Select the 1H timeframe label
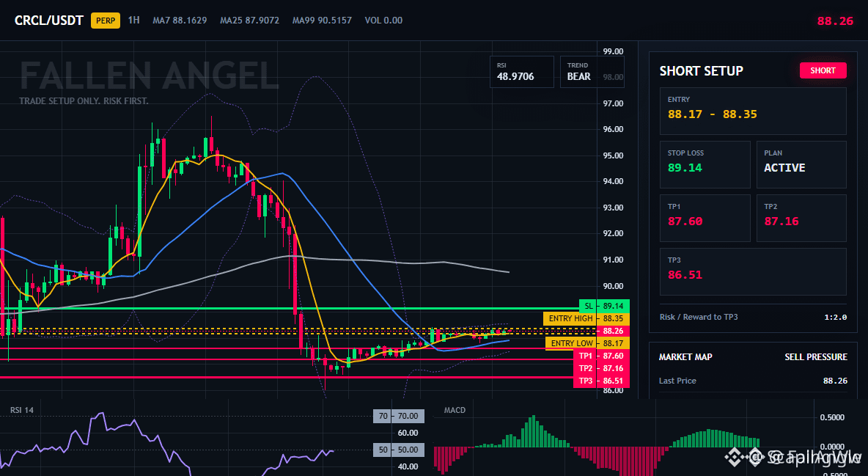868x476 pixels. pyautogui.click(x=134, y=20)
